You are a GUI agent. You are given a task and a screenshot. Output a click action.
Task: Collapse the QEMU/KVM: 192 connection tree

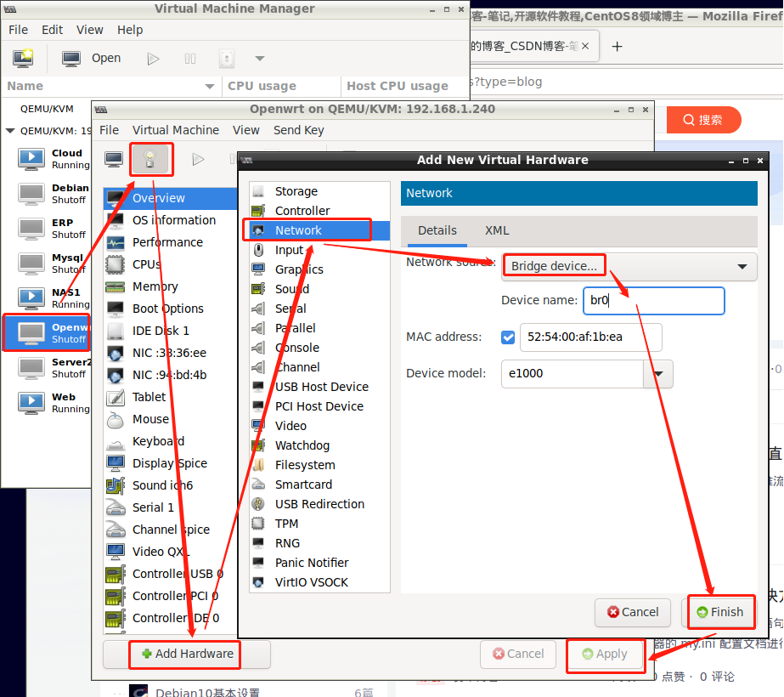coord(9,131)
